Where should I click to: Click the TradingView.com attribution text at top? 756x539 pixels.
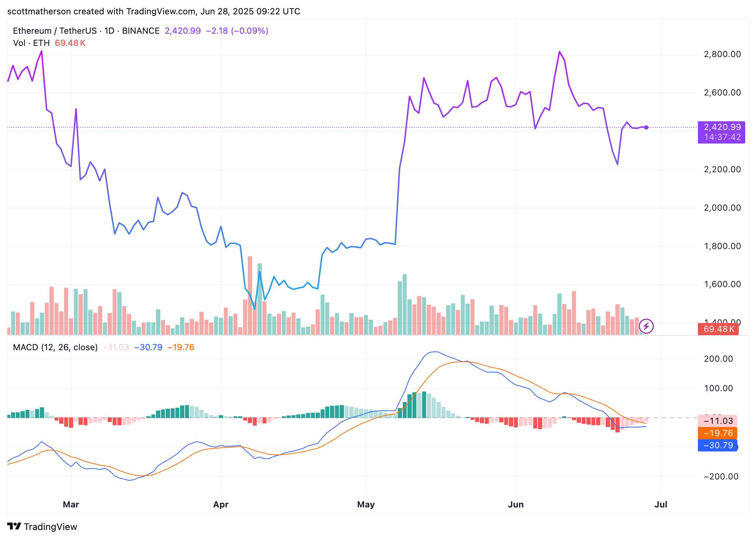[161, 11]
